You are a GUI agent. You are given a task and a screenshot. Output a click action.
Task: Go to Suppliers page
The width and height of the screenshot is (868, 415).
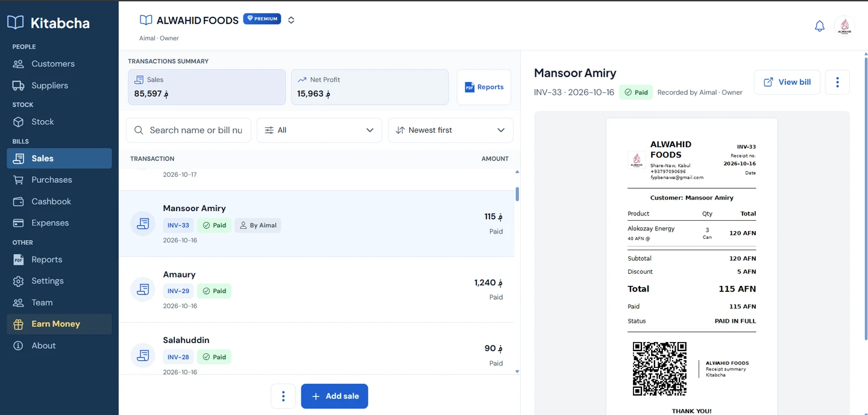[x=59, y=86]
